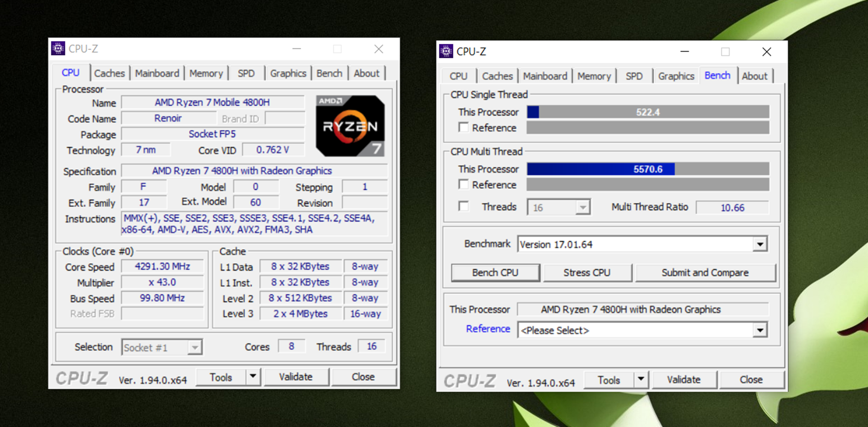Open Graphics tab in right window

pyautogui.click(x=676, y=76)
